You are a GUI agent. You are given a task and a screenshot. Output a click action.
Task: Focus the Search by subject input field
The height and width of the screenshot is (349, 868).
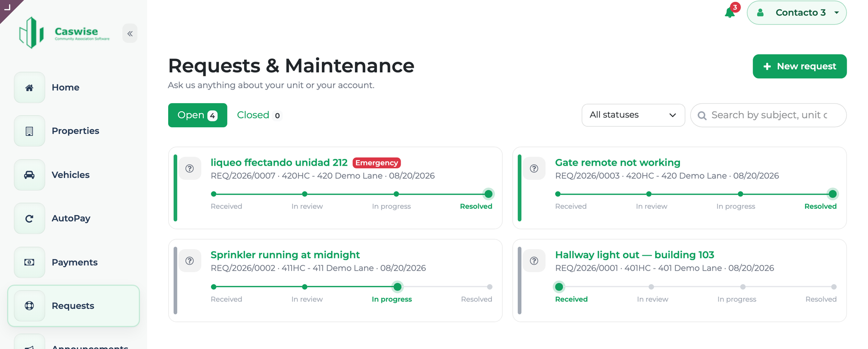[769, 115]
